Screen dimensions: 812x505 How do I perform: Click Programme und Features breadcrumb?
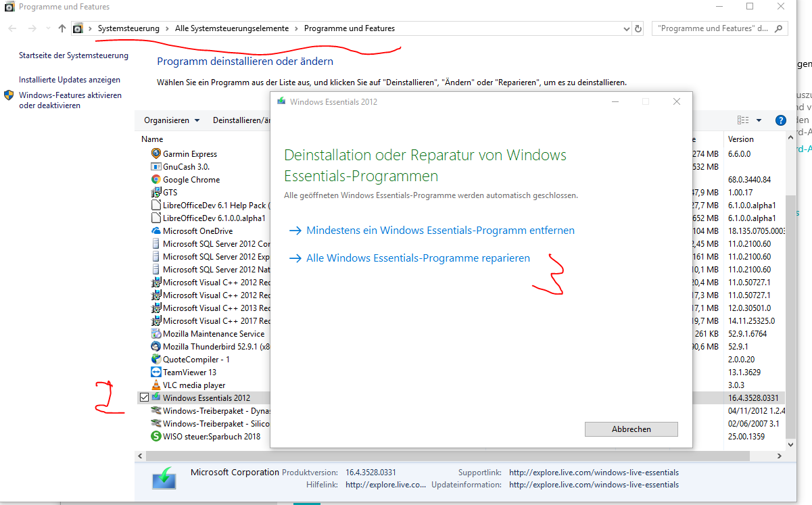point(350,28)
